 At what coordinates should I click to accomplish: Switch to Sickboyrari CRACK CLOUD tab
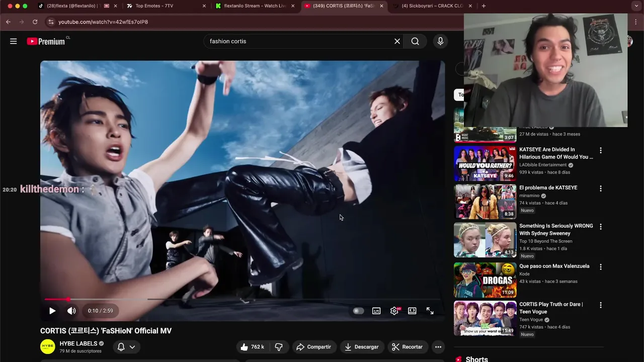tap(432, 6)
